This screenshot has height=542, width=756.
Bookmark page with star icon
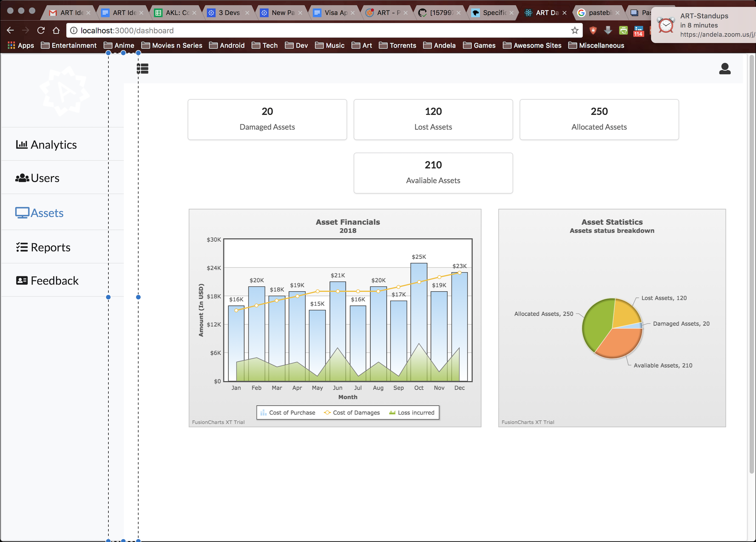(x=575, y=30)
